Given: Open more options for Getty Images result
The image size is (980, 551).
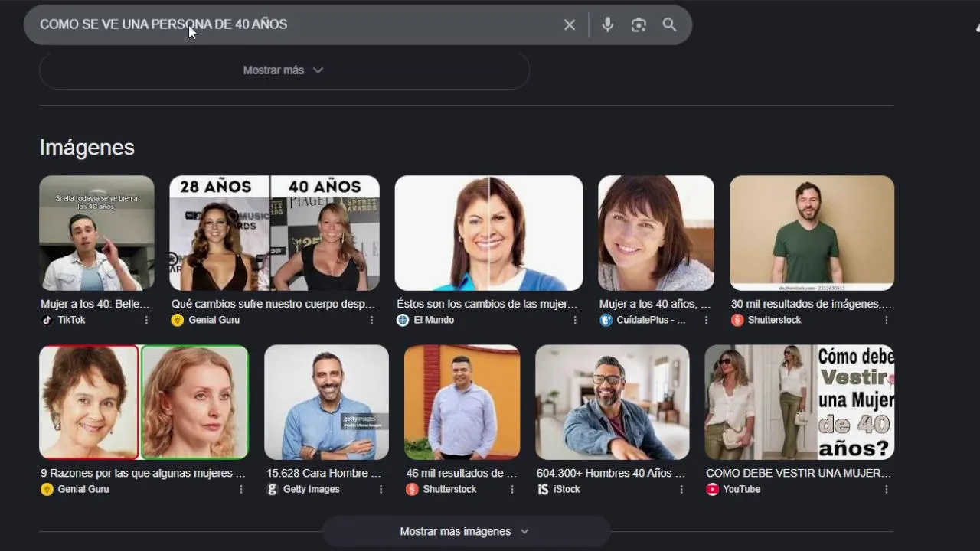Looking at the screenshot, I should point(381,489).
